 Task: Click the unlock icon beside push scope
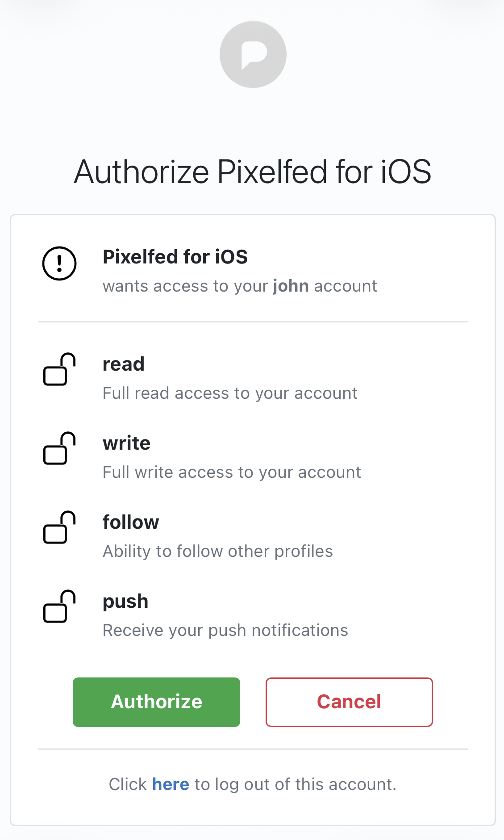coord(59,606)
